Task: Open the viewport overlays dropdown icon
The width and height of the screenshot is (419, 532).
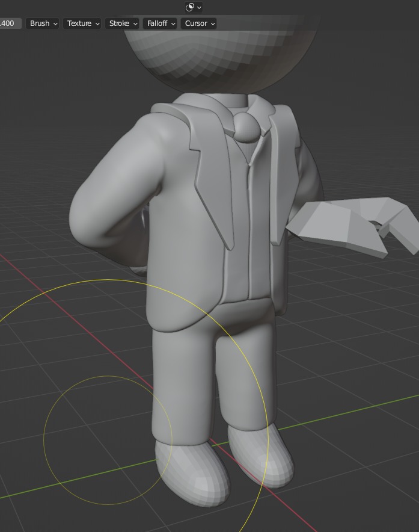Action: pos(194,7)
